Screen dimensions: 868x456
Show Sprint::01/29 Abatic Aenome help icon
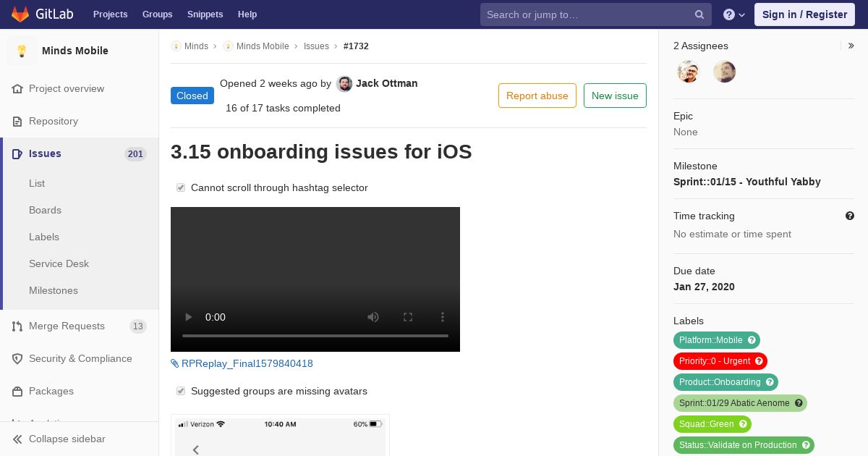[799, 403]
